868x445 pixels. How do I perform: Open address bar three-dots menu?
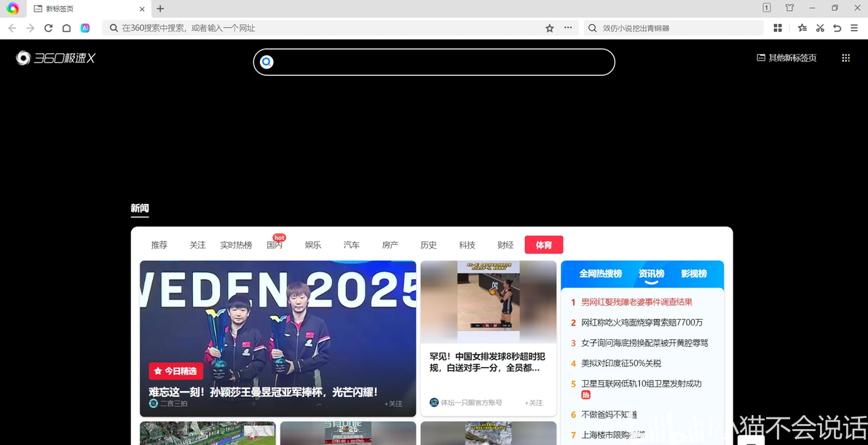point(568,28)
